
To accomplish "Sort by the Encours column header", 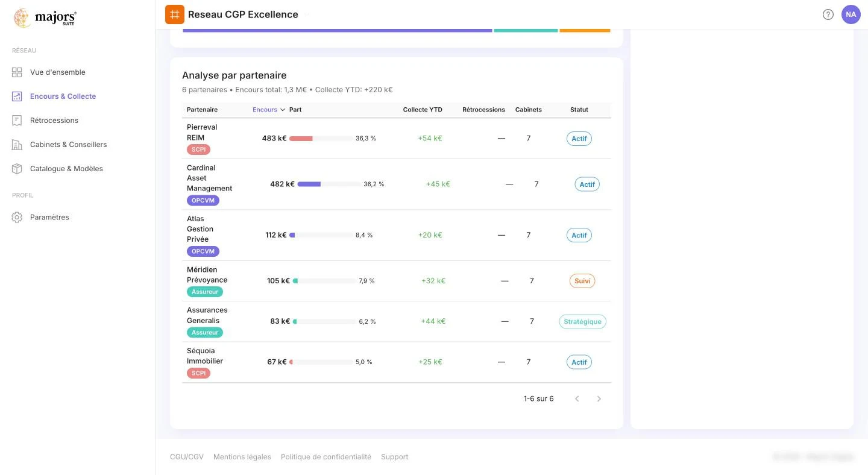I will coord(269,110).
